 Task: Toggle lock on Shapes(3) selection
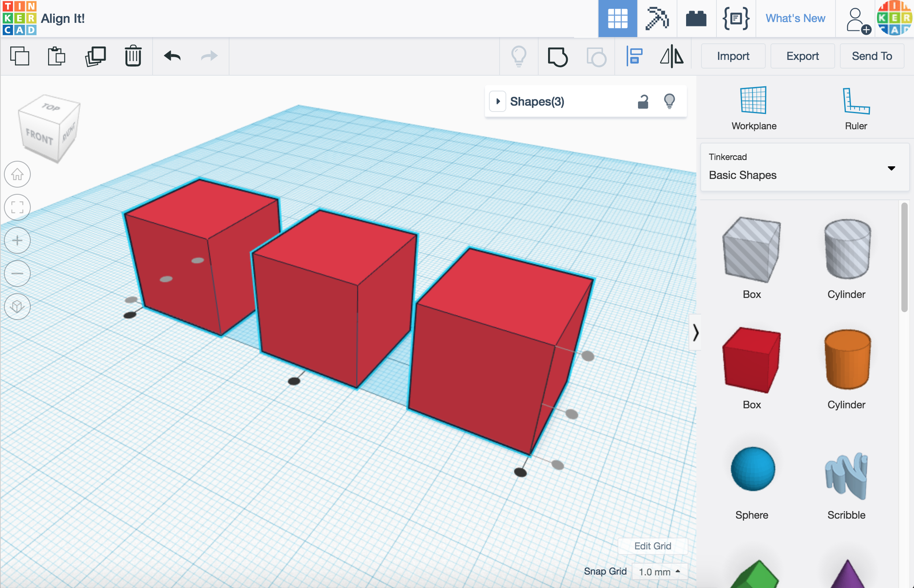click(643, 102)
